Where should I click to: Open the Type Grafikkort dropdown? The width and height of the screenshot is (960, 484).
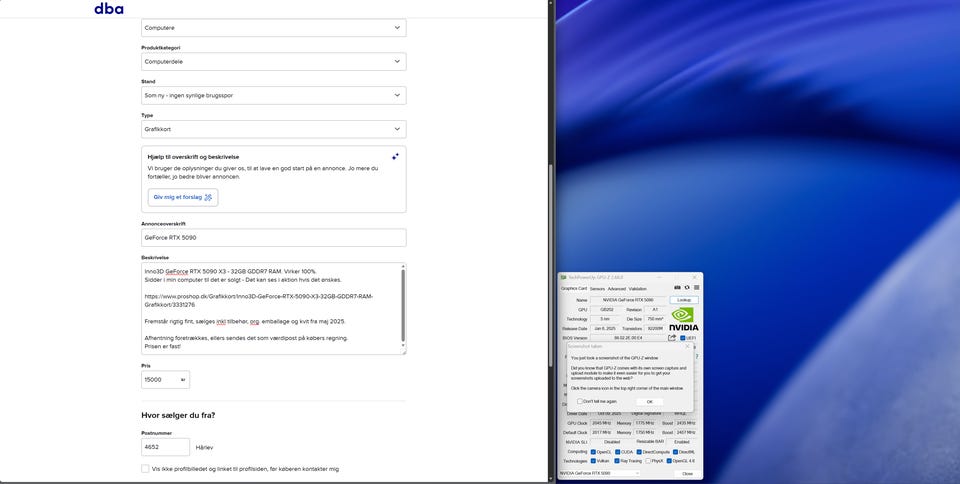pos(274,129)
